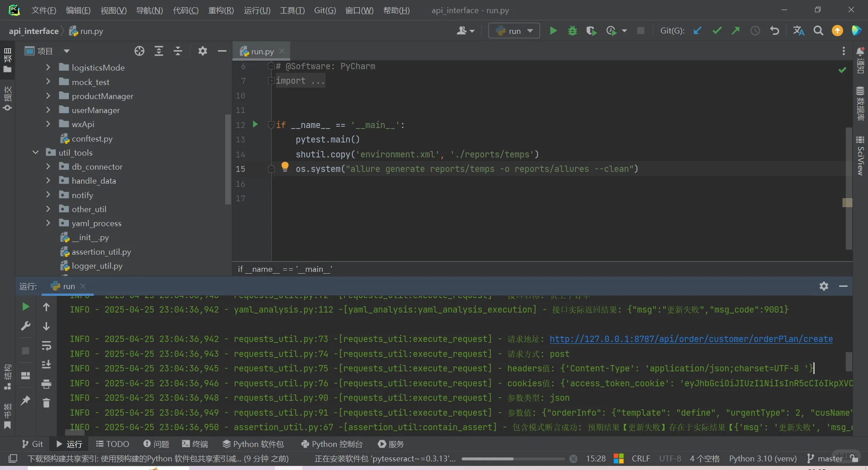Click the Git update project arrow
Image resolution: width=868 pixels, height=470 pixels.
pyautogui.click(x=698, y=31)
